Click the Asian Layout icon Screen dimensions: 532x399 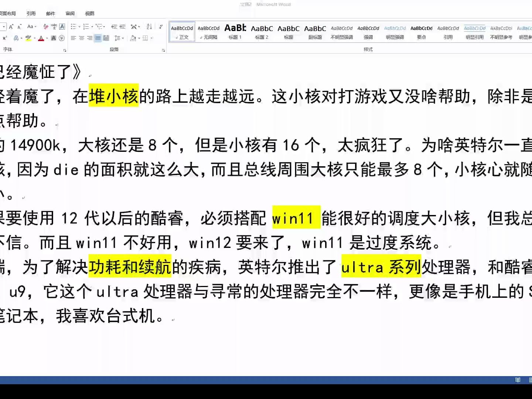[x=133, y=27]
